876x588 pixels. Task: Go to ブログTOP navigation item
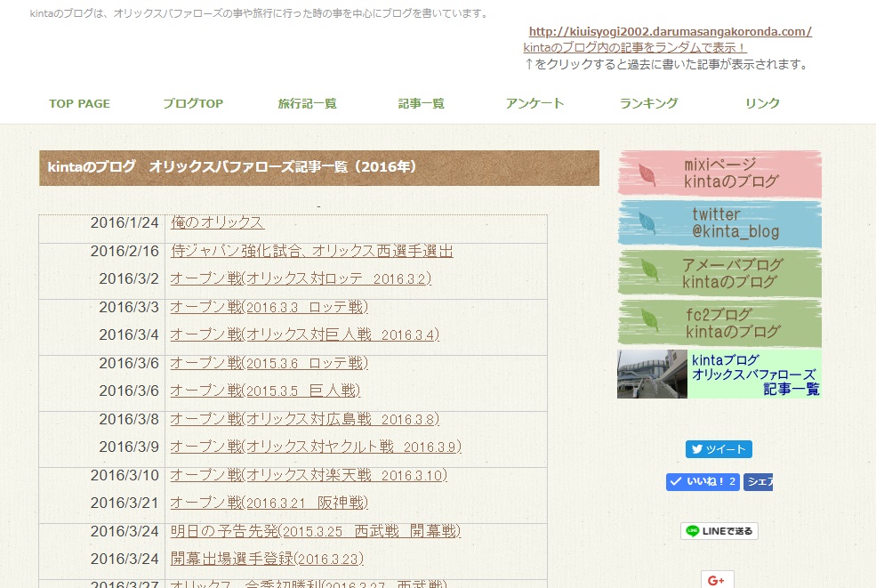[193, 103]
